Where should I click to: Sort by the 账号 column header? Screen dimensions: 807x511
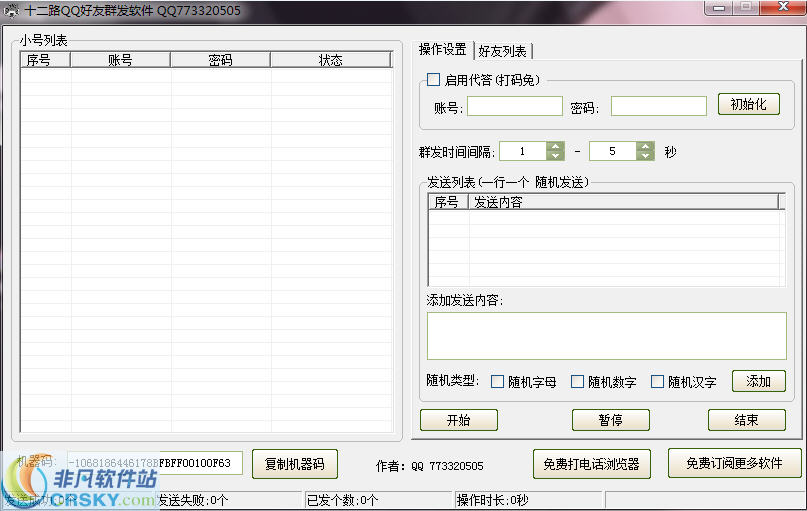(120, 60)
